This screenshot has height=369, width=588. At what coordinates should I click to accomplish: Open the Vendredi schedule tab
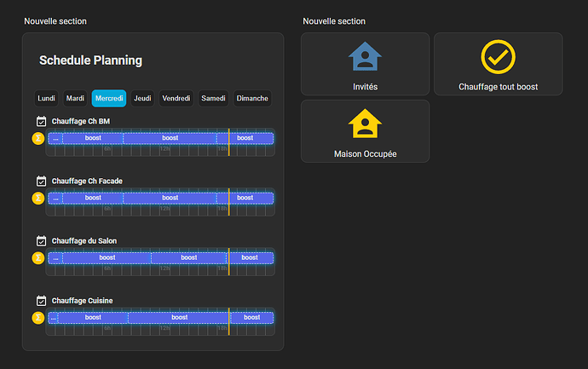click(x=176, y=98)
